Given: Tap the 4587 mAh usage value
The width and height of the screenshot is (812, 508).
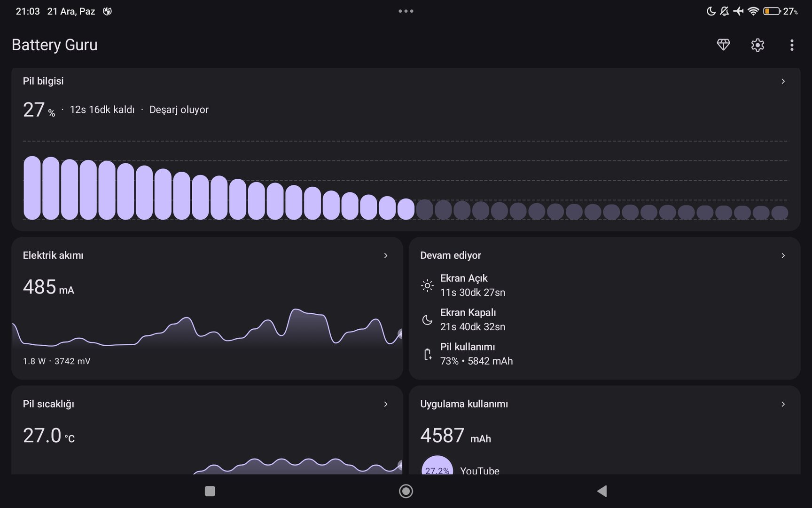Looking at the screenshot, I should click(x=455, y=436).
